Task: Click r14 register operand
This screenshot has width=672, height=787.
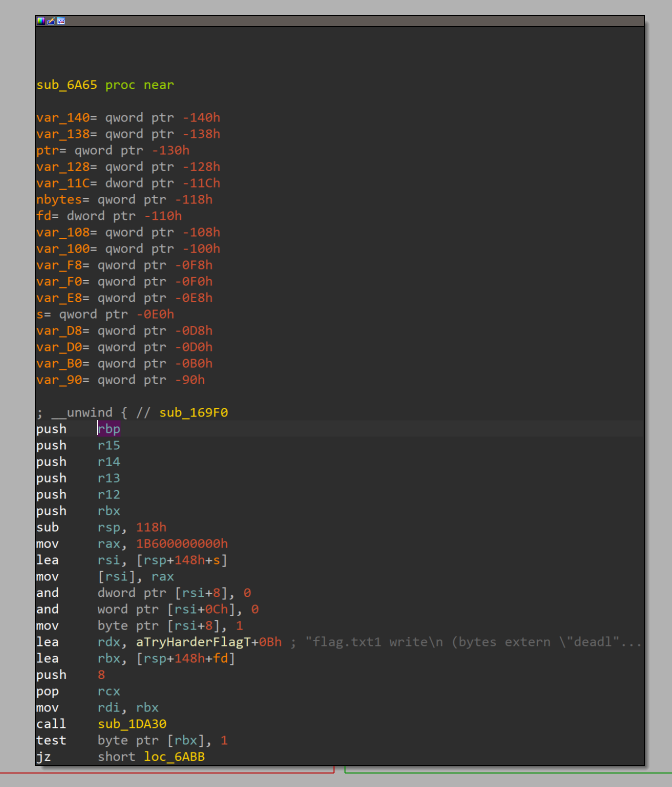Action: (109, 462)
